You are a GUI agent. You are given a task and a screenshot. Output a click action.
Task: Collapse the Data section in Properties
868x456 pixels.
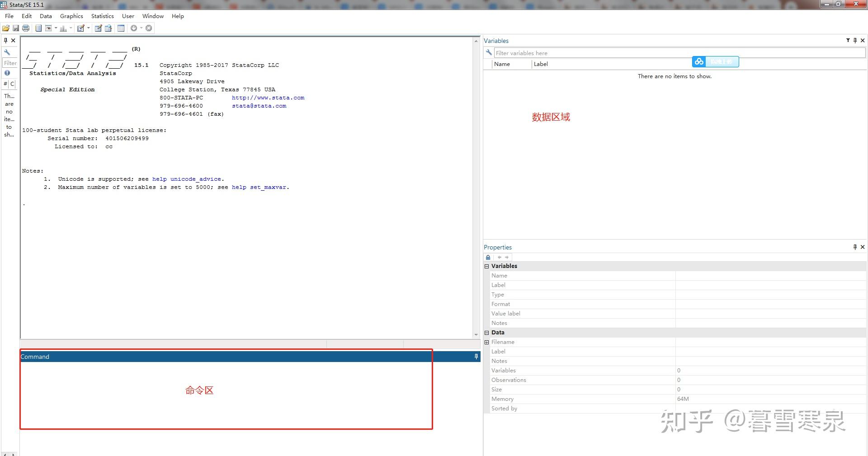[x=487, y=333]
